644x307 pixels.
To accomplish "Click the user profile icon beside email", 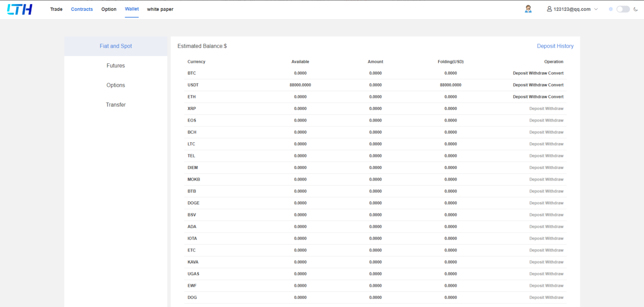I will (549, 9).
